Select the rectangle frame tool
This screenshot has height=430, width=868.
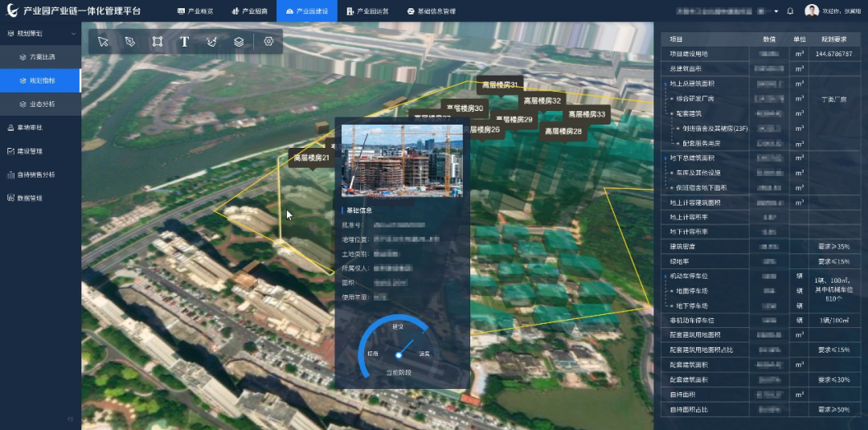(x=158, y=42)
